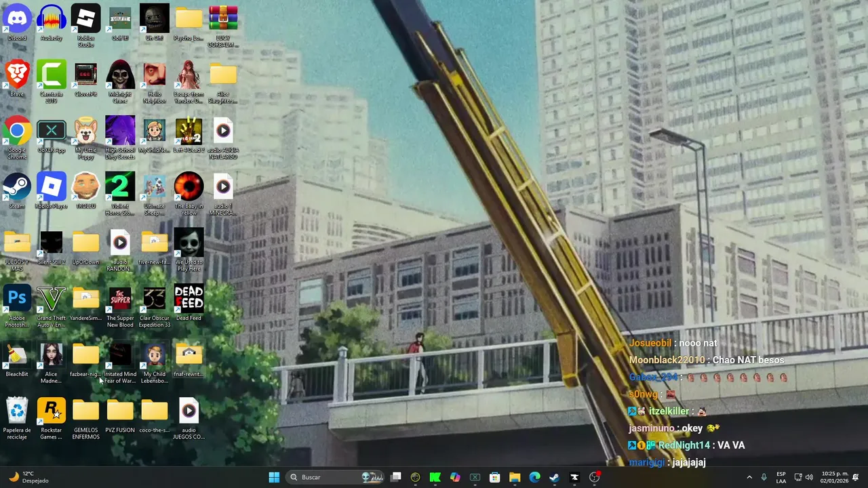The image size is (868, 488).
Task: Select The Supper New Blood icon
Action: pos(120,307)
